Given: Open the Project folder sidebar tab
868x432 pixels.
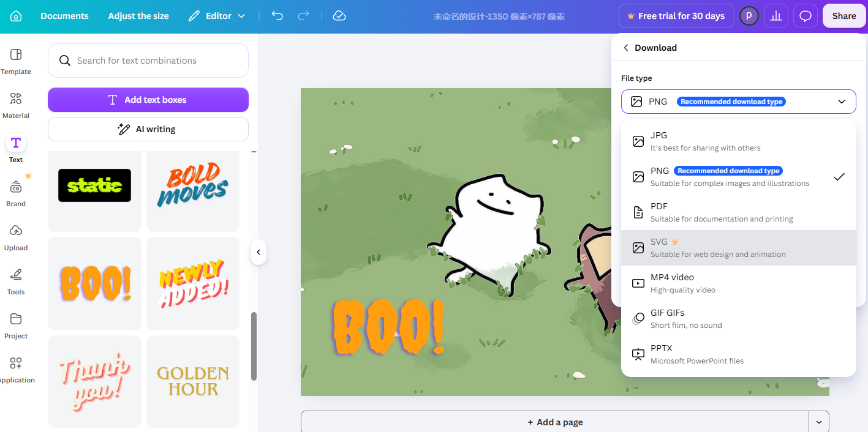Looking at the screenshot, I should pyautogui.click(x=16, y=326).
